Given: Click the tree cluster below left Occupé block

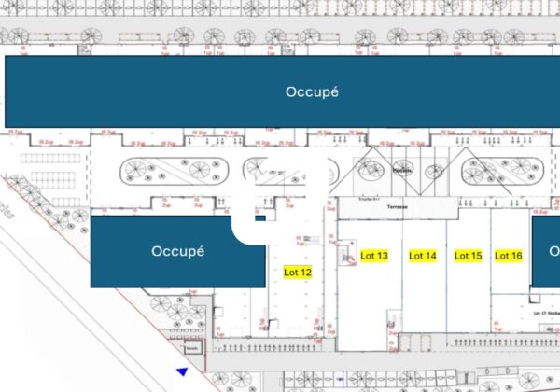Looking at the screenshot, I should [168, 308].
